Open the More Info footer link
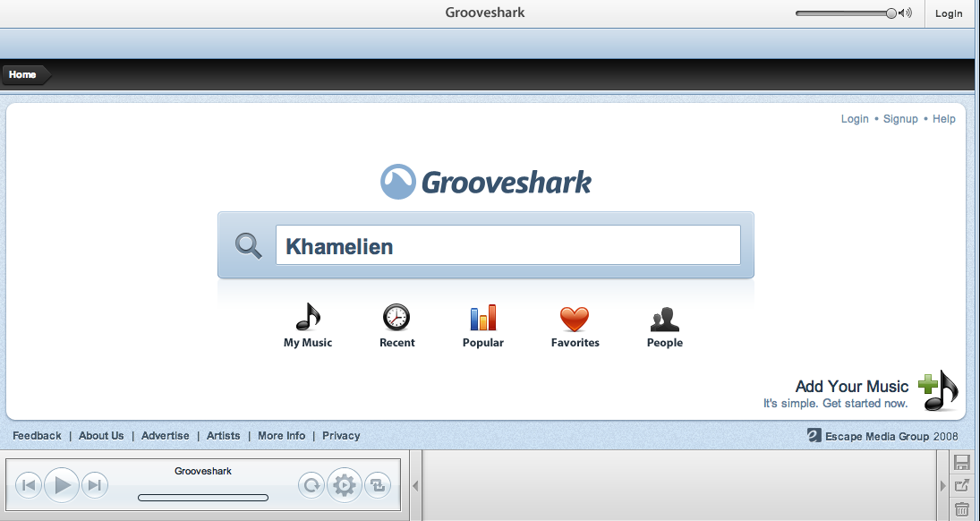 pyautogui.click(x=281, y=435)
